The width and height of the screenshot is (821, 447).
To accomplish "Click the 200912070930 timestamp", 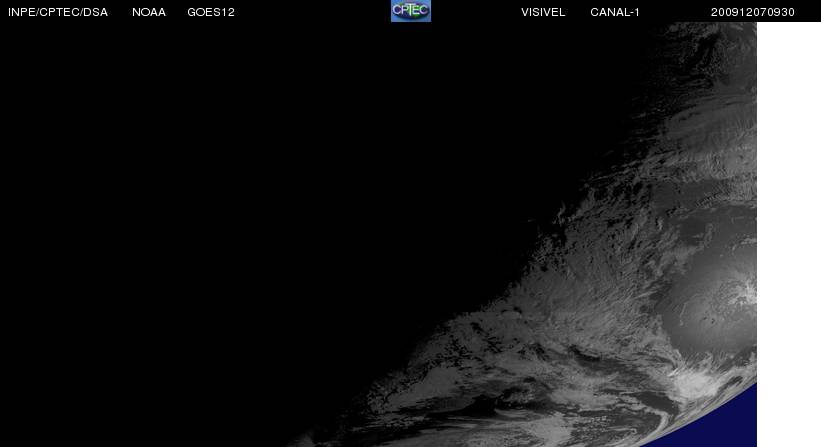I will coord(752,12).
